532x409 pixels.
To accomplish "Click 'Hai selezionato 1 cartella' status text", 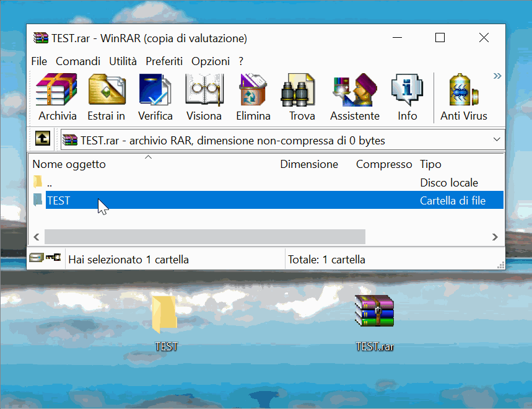I will tap(129, 260).
